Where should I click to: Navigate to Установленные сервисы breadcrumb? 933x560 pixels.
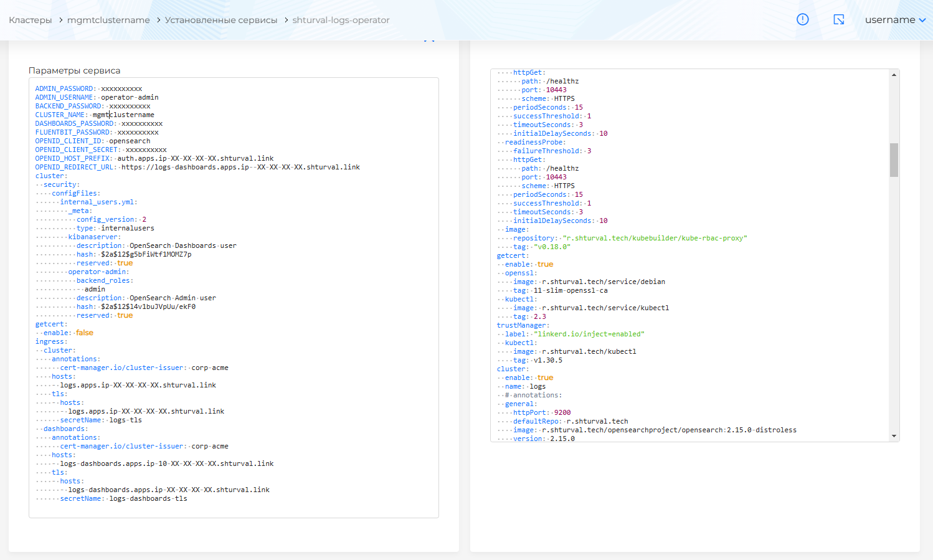pyautogui.click(x=221, y=20)
